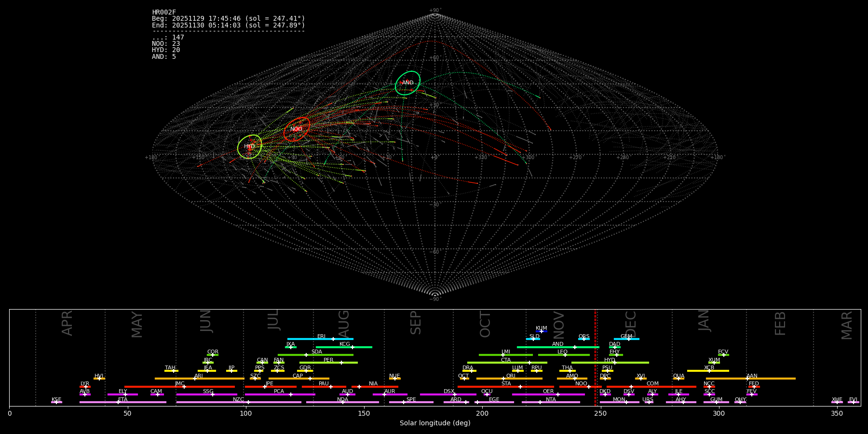The image size is (868, 434).
Task: Click the OER purple shower bar
Action: point(548,394)
